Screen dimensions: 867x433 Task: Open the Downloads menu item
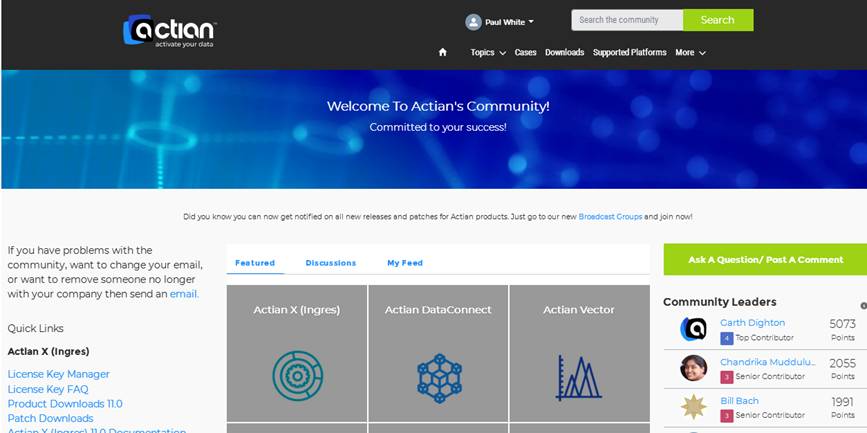tap(565, 53)
